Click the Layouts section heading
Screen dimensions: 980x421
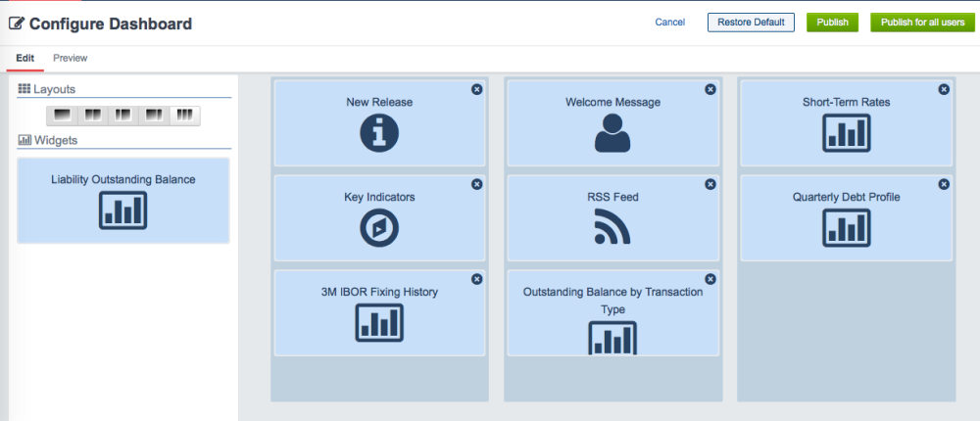coord(54,89)
